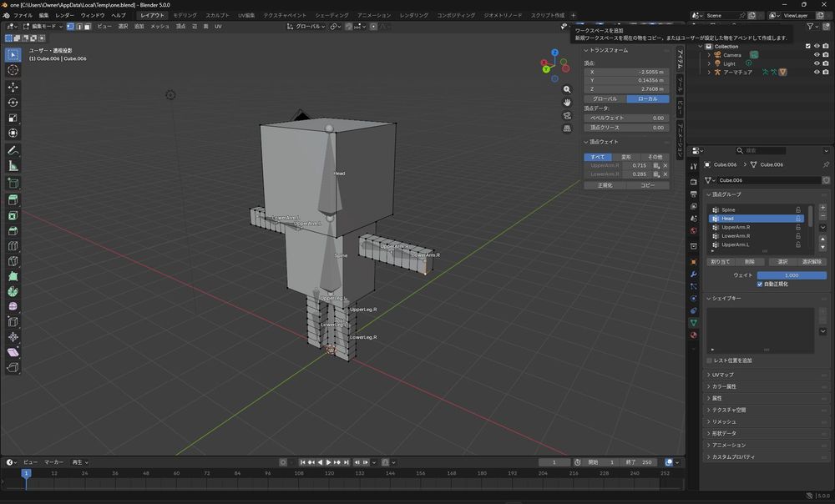This screenshot has height=504, width=835.
Task: Open the レンダー menu
Action: point(64,15)
